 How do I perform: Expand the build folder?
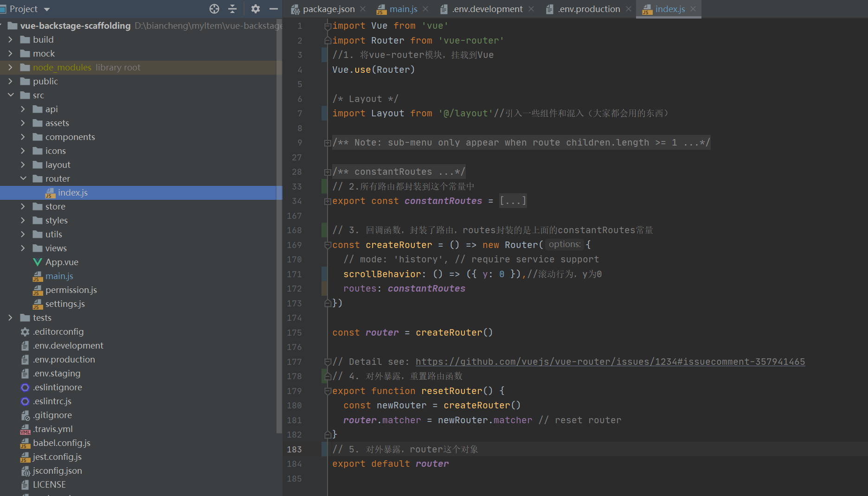(x=10, y=39)
